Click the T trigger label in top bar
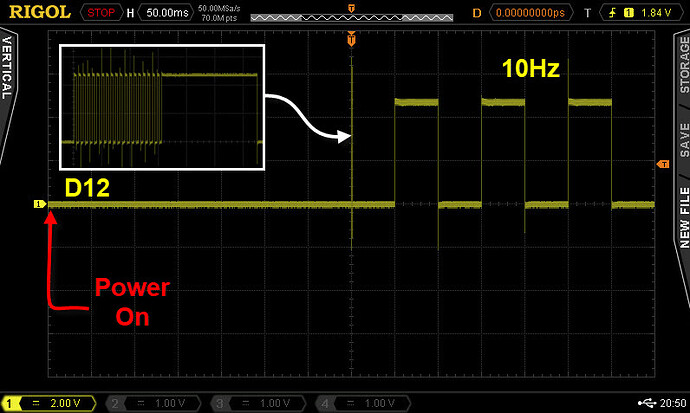690x413 pixels. point(587,13)
